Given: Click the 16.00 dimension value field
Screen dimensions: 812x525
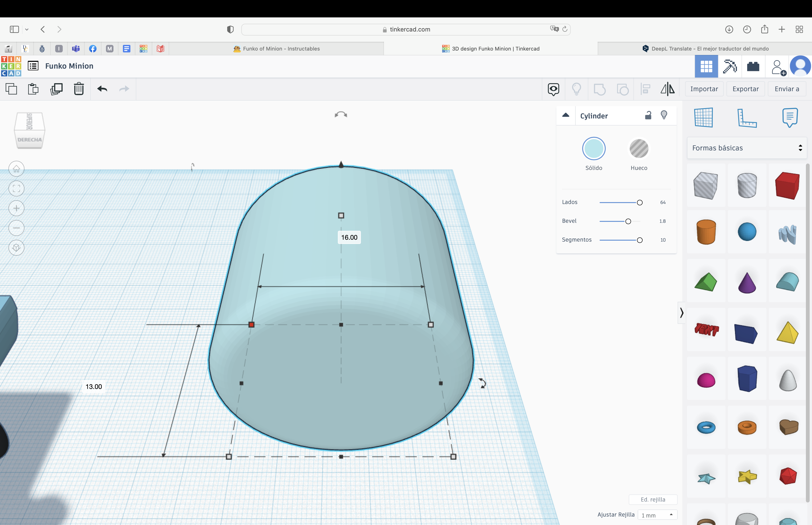Looking at the screenshot, I should click(349, 237).
